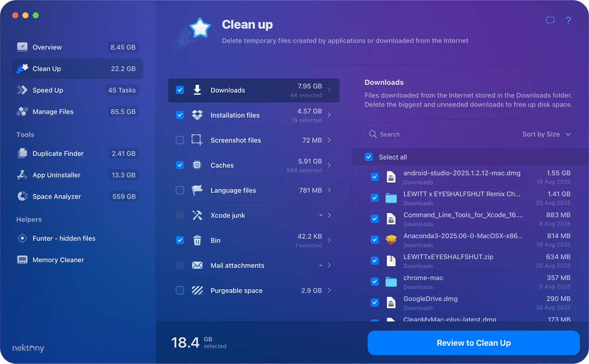589x364 pixels.
Task: Click the magnifier icon in search field
Action: tap(373, 134)
